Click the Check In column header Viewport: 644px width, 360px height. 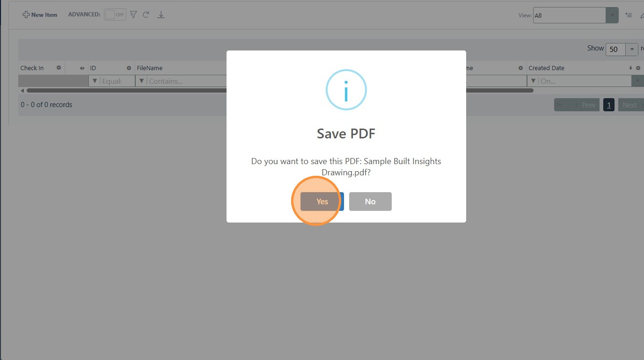tap(32, 68)
